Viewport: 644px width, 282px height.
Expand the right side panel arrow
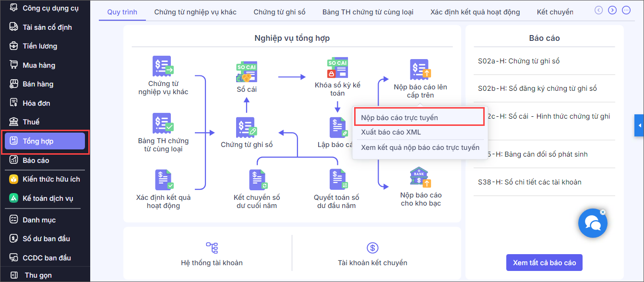coord(639,125)
